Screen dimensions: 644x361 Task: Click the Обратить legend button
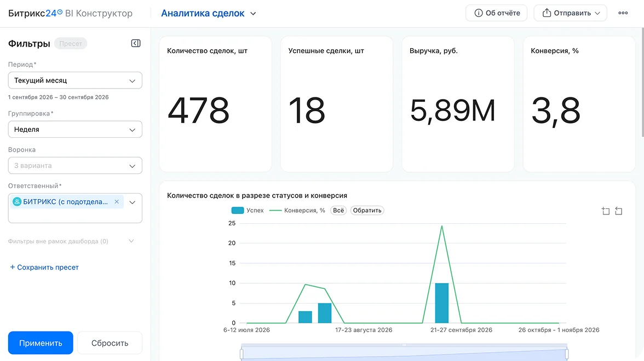tap(367, 211)
